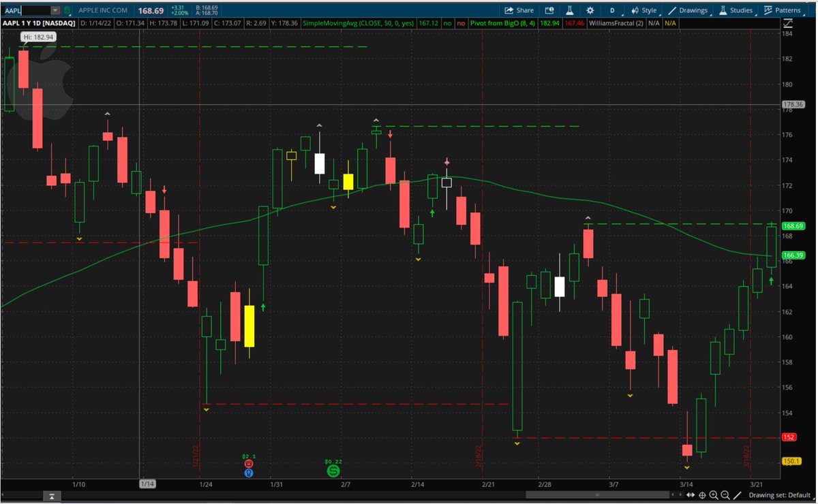Open chart settings gear icon

pyautogui.click(x=590, y=10)
